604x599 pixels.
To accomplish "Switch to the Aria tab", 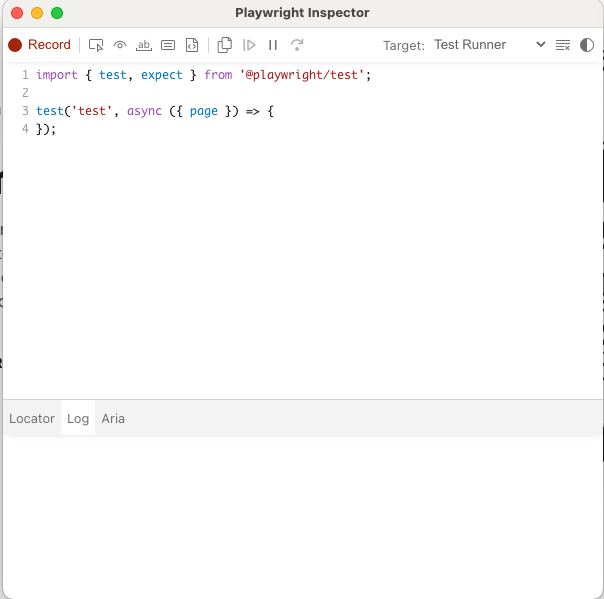I will point(113,419).
